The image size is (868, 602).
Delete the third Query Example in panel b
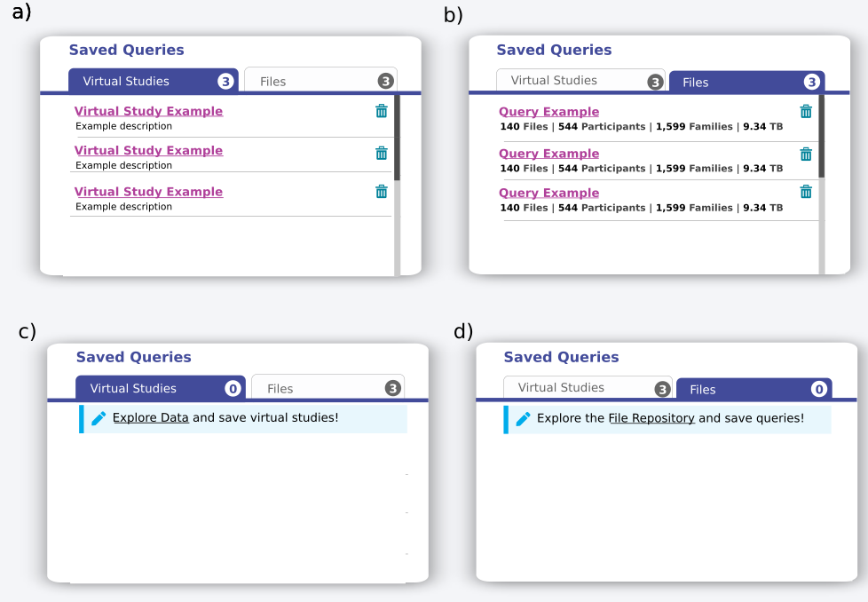click(x=806, y=191)
